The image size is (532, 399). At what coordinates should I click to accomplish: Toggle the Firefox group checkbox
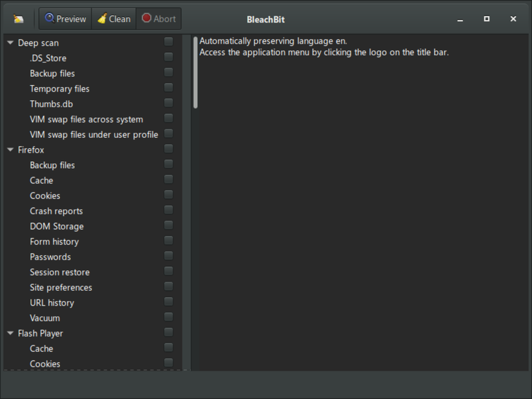click(168, 149)
